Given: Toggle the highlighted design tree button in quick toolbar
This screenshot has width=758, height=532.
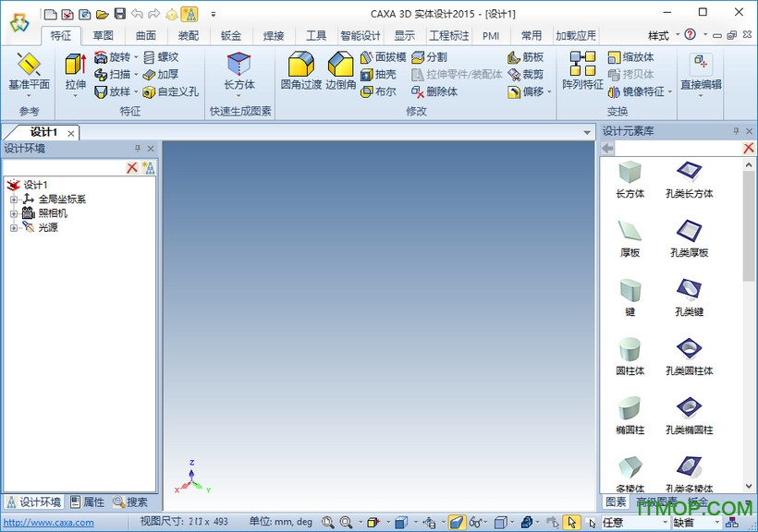Looking at the screenshot, I should [189, 14].
